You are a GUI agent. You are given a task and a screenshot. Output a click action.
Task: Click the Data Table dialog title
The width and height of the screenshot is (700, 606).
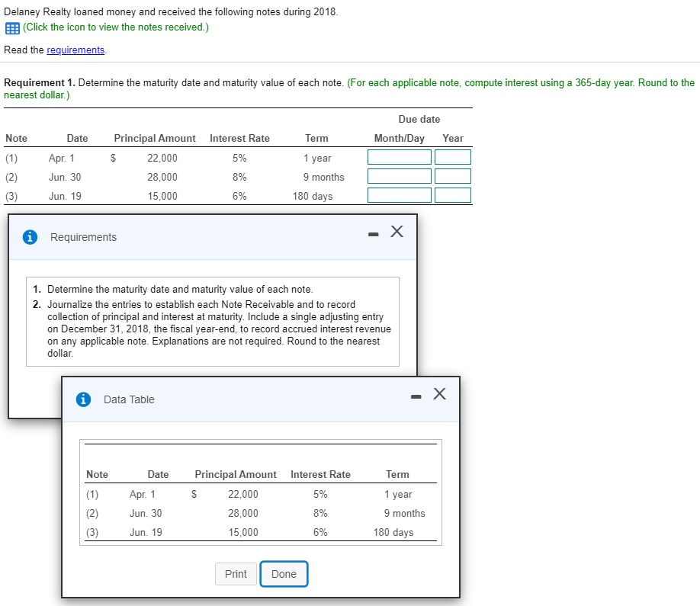click(x=129, y=399)
